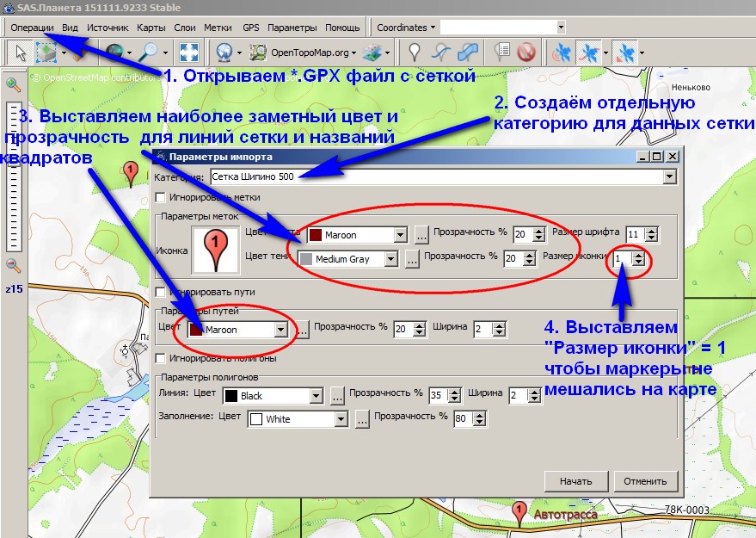Click the magnifier zoom tool in toolbar

tap(150, 53)
